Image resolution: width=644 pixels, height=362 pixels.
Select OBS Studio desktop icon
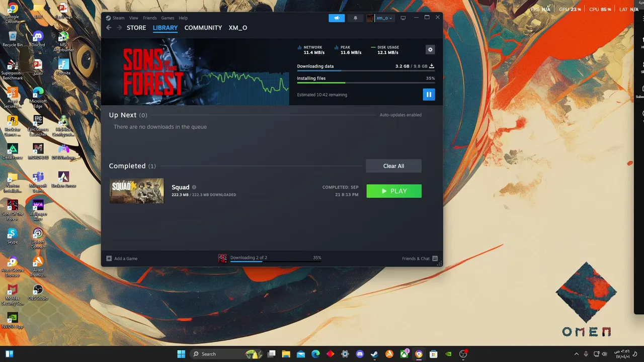pyautogui.click(x=38, y=293)
